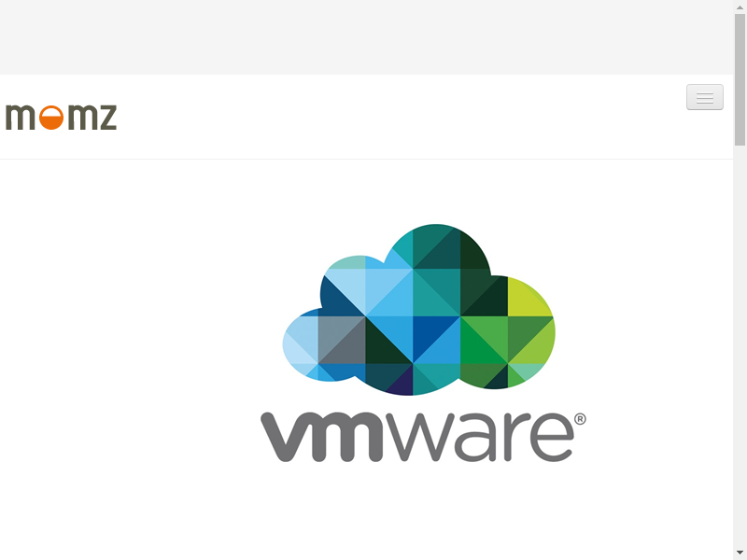Click the empty scrollbar track below thumb
The width and height of the screenshot is (747, 560).
740,346
